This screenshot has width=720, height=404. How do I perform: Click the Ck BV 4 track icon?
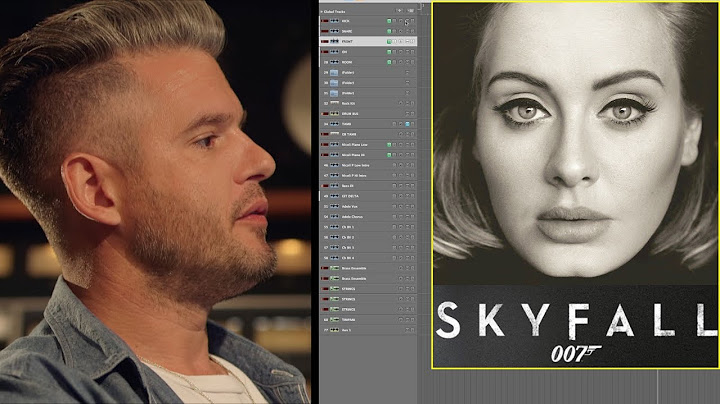334,258
